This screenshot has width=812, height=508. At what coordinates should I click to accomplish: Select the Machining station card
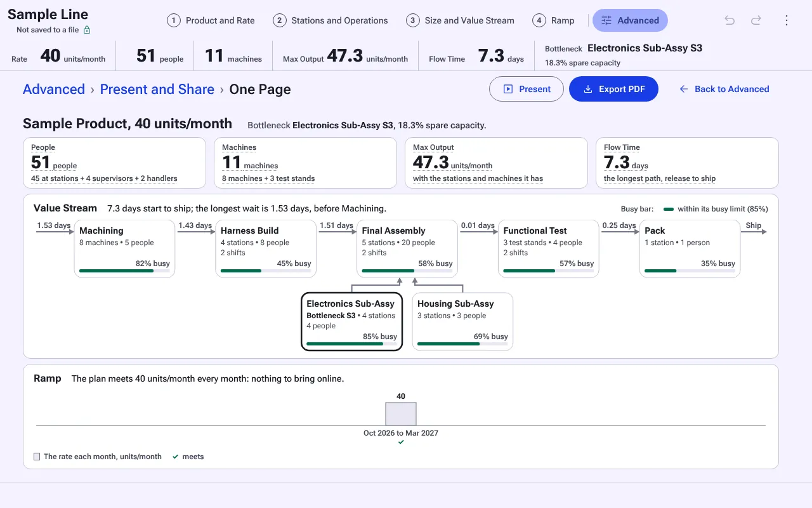click(x=124, y=249)
